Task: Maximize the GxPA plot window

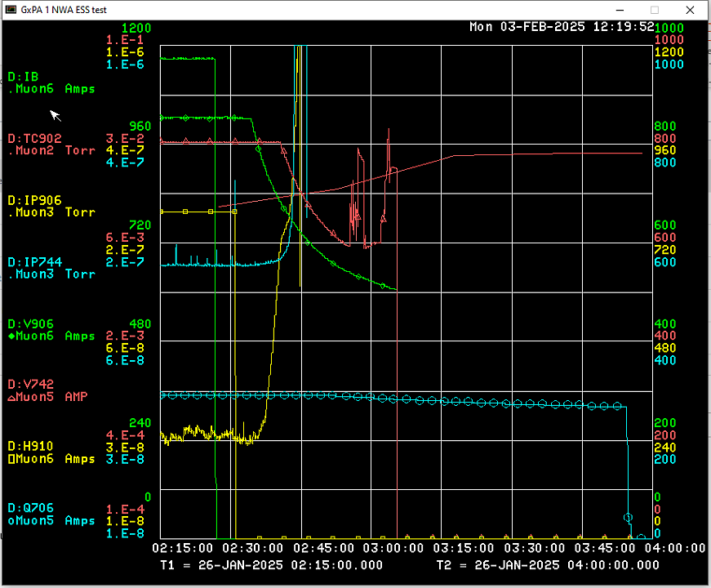Action: click(655, 10)
